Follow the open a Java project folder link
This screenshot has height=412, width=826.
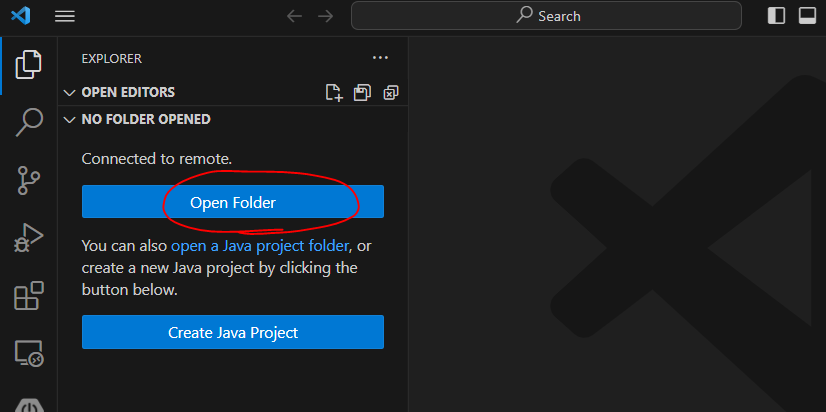pyautogui.click(x=260, y=246)
